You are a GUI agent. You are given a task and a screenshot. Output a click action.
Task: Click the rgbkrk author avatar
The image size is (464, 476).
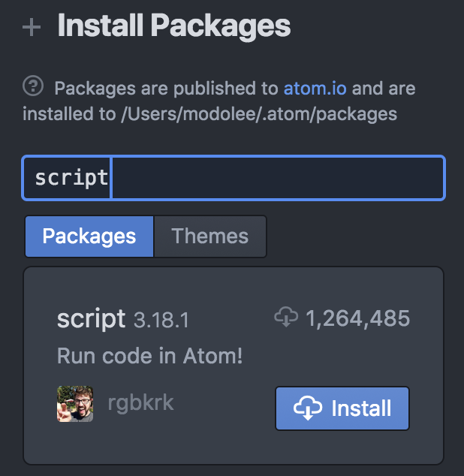pos(75,404)
